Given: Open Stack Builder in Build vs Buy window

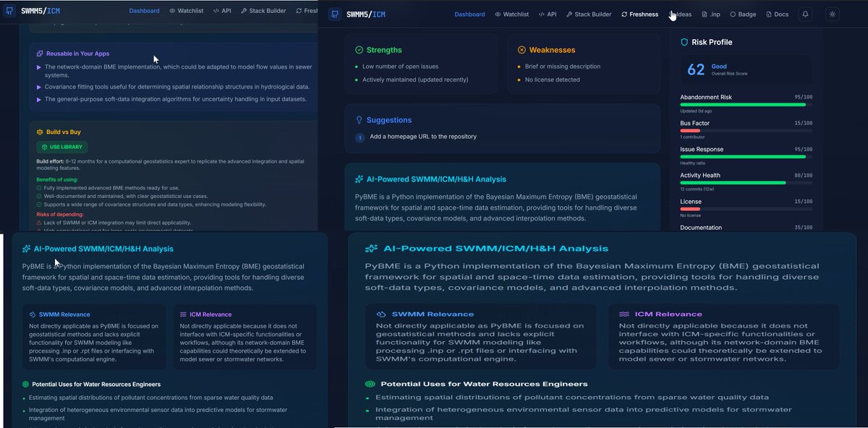Looking at the screenshot, I should [264, 11].
